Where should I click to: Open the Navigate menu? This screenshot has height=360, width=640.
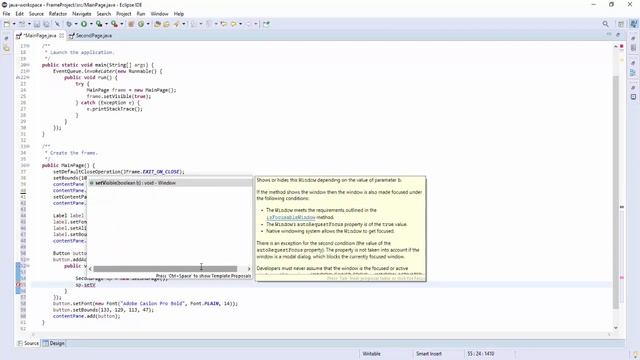pos(82,13)
